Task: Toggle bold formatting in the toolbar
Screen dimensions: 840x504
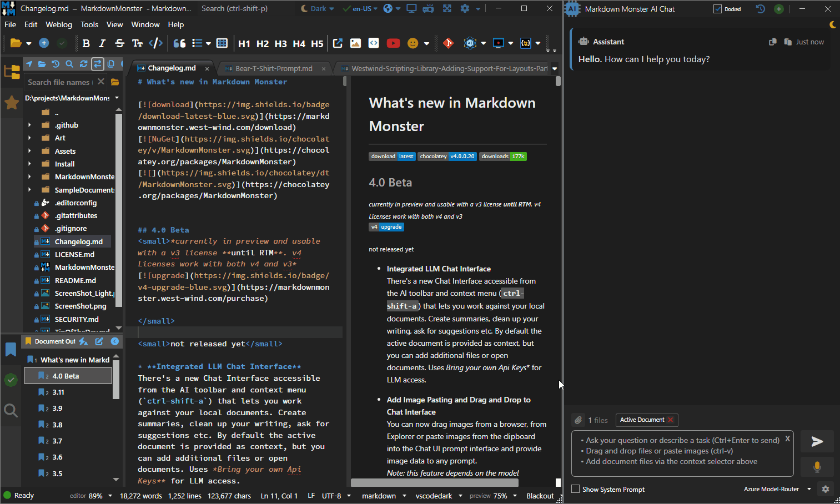Action: tap(86, 43)
